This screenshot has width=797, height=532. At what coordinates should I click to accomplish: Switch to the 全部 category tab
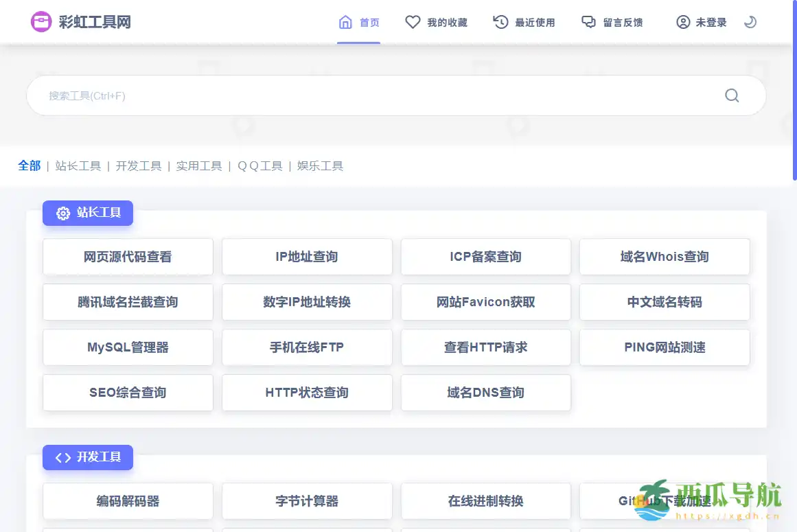(x=29, y=165)
